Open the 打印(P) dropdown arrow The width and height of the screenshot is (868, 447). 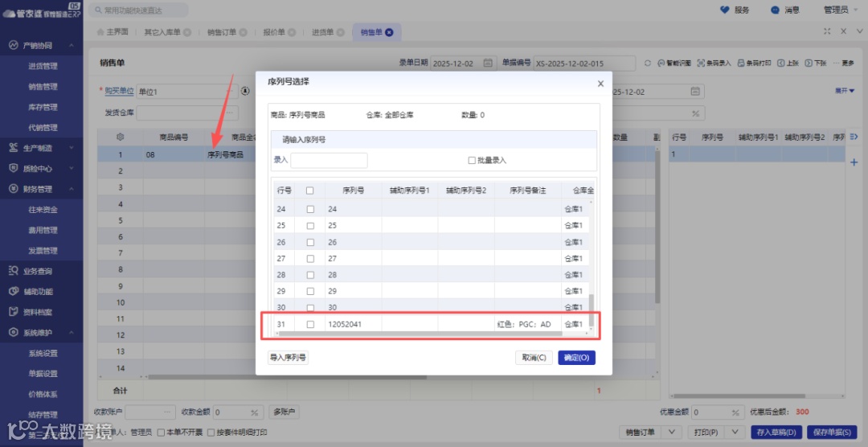click(735, 432)
